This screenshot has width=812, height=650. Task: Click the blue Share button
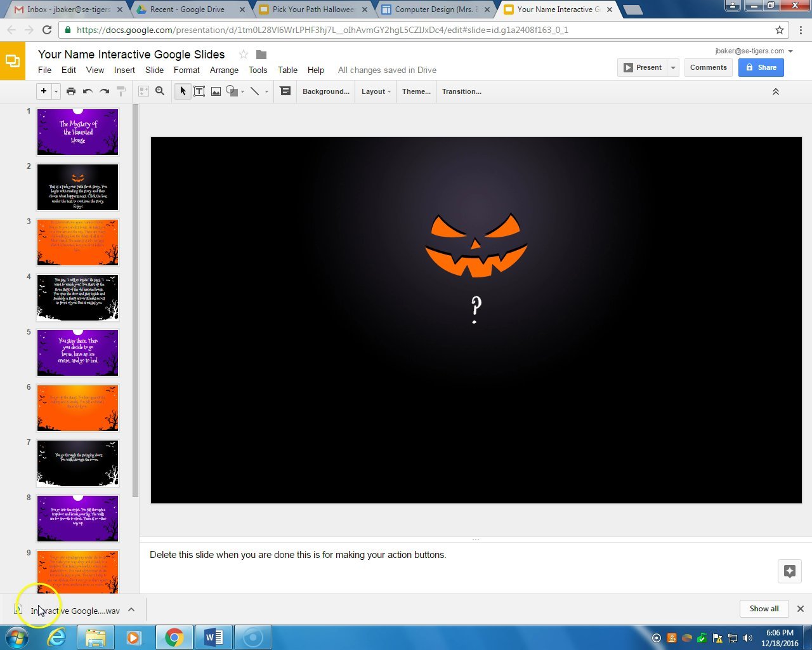[x=761, y=68]
